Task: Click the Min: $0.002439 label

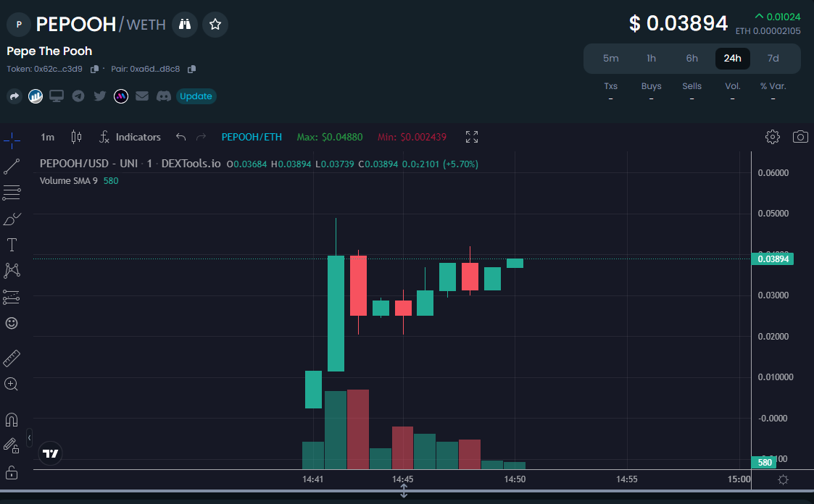Action: [412, 137]
